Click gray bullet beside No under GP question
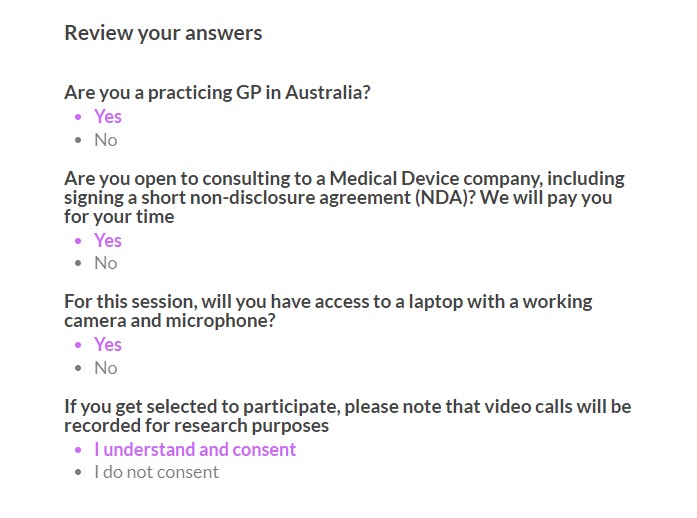This screenshot has width=697, height=518. pyautogui.click(x=79, y=140)
